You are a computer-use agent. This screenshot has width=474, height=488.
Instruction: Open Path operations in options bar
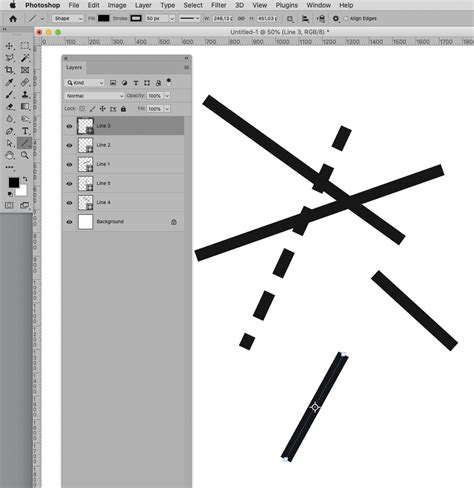(x=290, y=19)
